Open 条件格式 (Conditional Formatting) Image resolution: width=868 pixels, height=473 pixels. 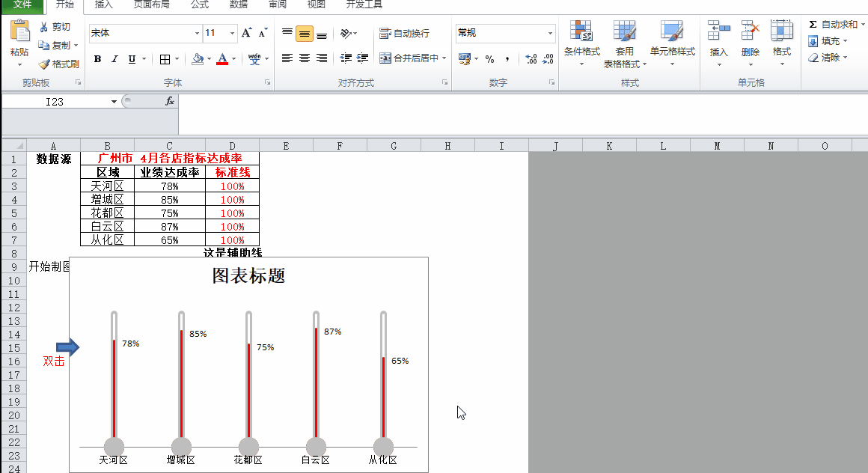point(581,45)
